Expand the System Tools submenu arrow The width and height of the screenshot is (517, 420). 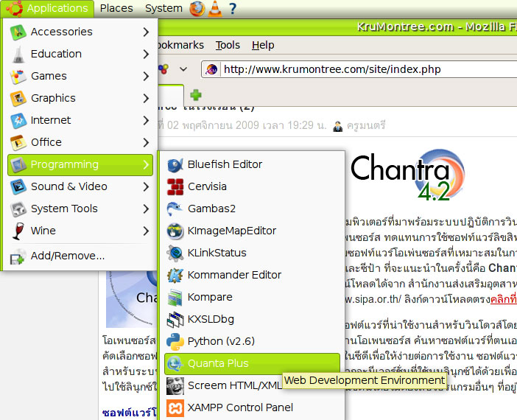tap(146, 209)
